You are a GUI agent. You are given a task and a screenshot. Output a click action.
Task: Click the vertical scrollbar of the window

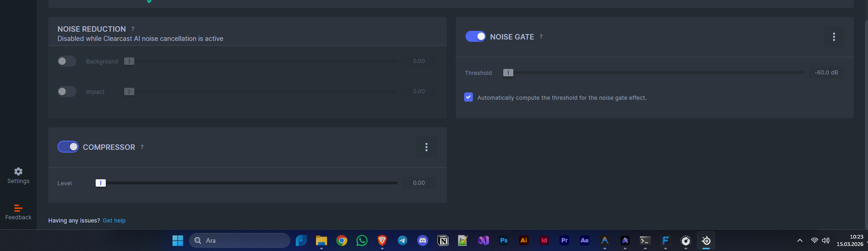866,124
